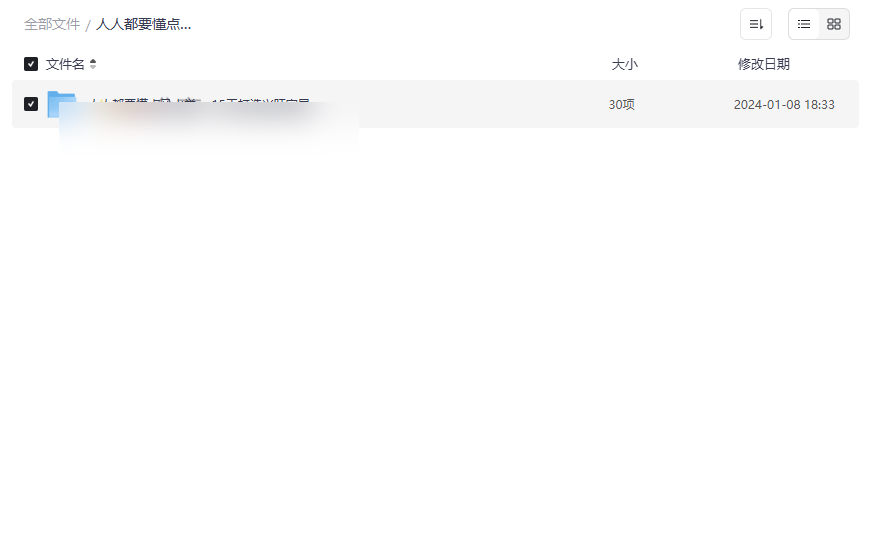This screenshot has width=874, height=538.
Task: Sort files by 大小 column header
Action: (624, 64)
